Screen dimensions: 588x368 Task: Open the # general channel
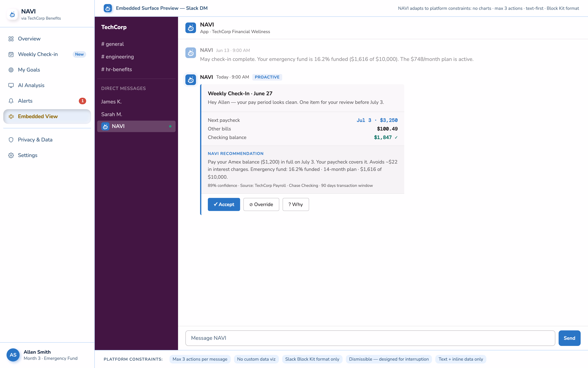coord(136,44)
